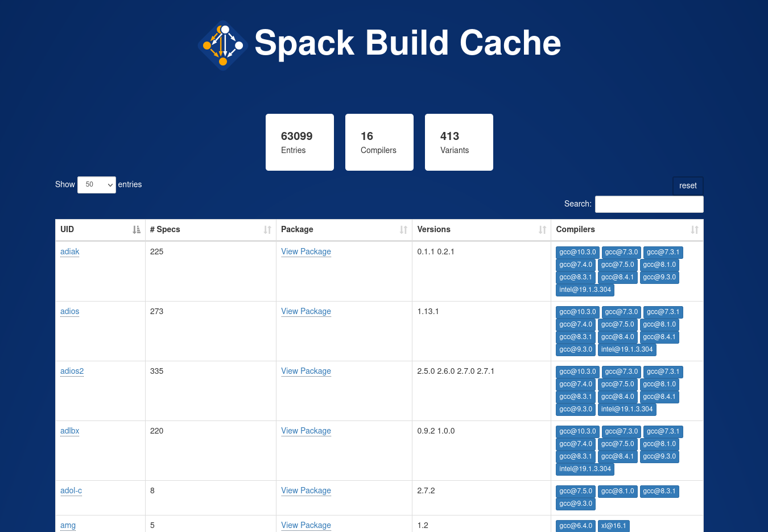Open the amg package link
The image size is (768, 532).
68,525
